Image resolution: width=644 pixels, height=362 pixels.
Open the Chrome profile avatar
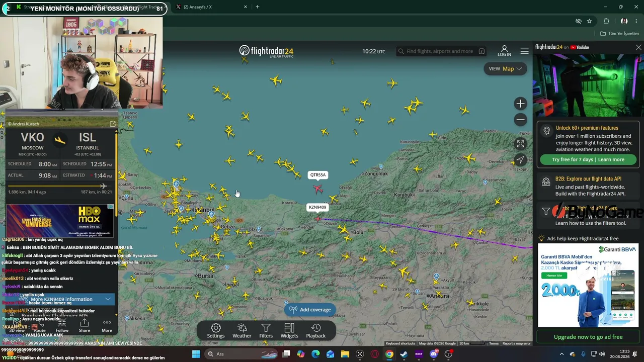click(624, 21)
